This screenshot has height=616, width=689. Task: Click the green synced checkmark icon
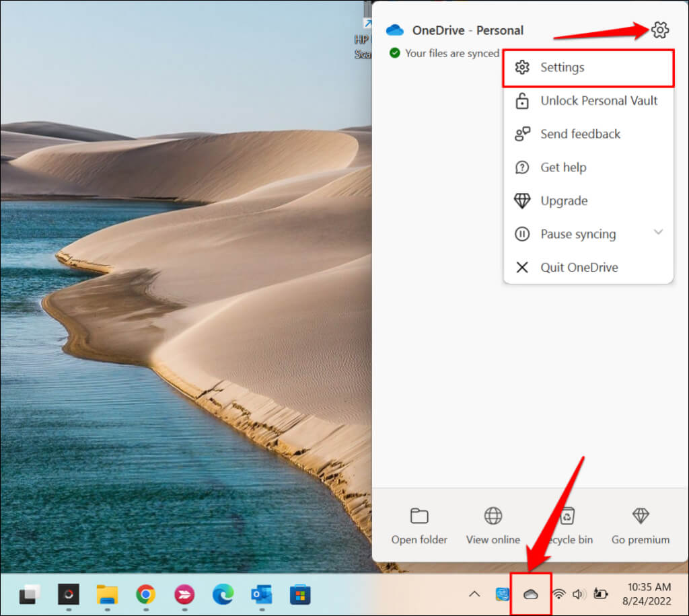pos(394,53)
